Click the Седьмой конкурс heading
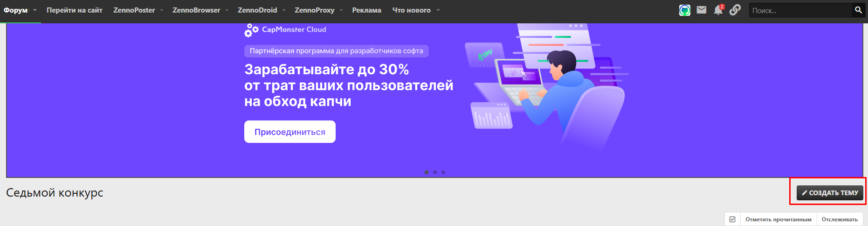 pos(55,193)
